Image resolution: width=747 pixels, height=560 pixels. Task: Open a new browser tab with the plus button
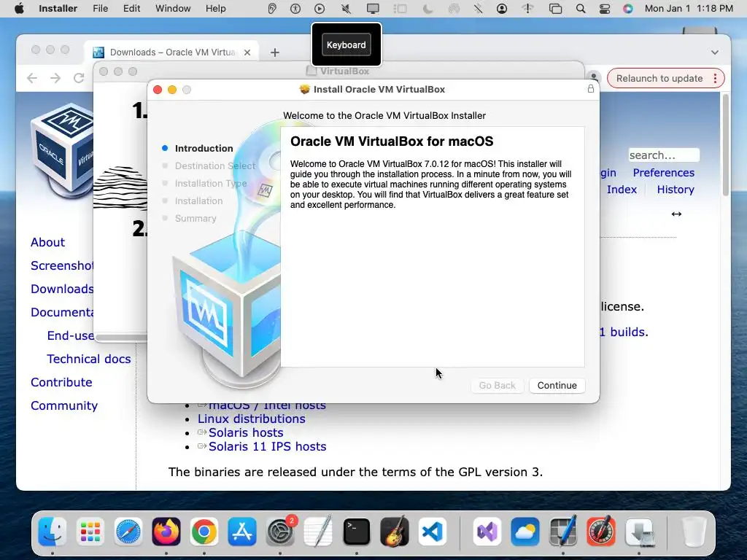(275, 52)
